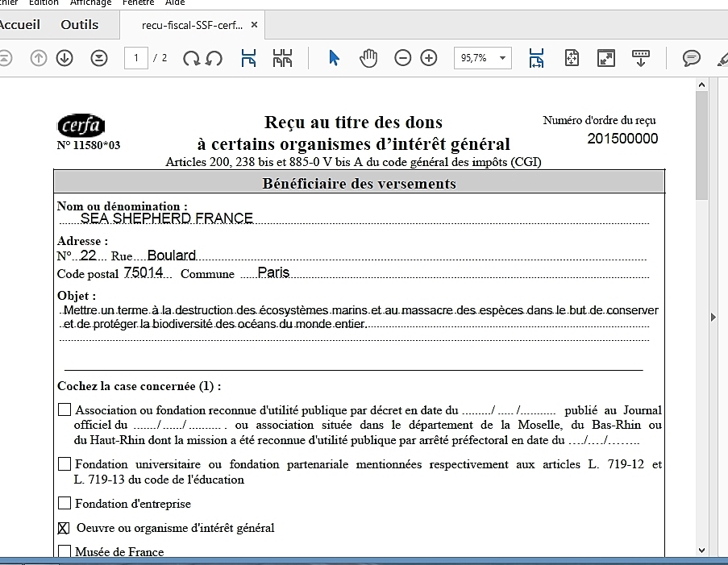The width and height of the screenshot is (728, 565).
Task: Choose the arrow selection tool
Action: pyautogui.click(x=335, y=58)
